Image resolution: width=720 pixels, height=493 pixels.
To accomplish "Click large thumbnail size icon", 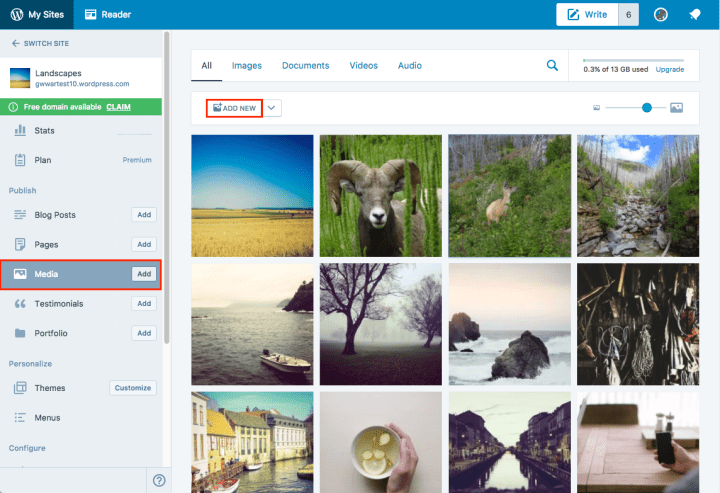I will click(676, 107).
